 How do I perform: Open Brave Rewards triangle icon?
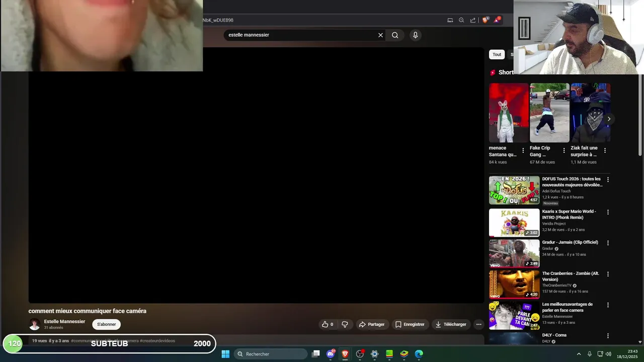click(497, 20)
